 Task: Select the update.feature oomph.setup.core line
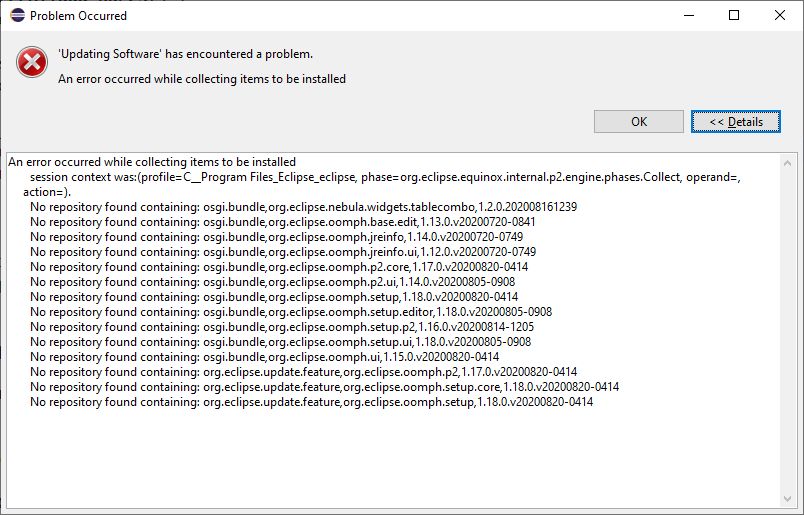click(324, 387)
